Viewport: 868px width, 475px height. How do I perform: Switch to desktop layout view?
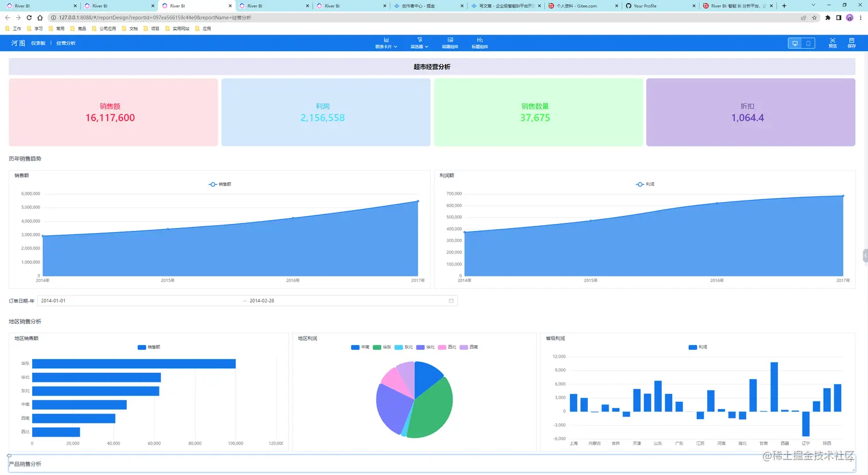pyautogui.click(x=795, y=43)
